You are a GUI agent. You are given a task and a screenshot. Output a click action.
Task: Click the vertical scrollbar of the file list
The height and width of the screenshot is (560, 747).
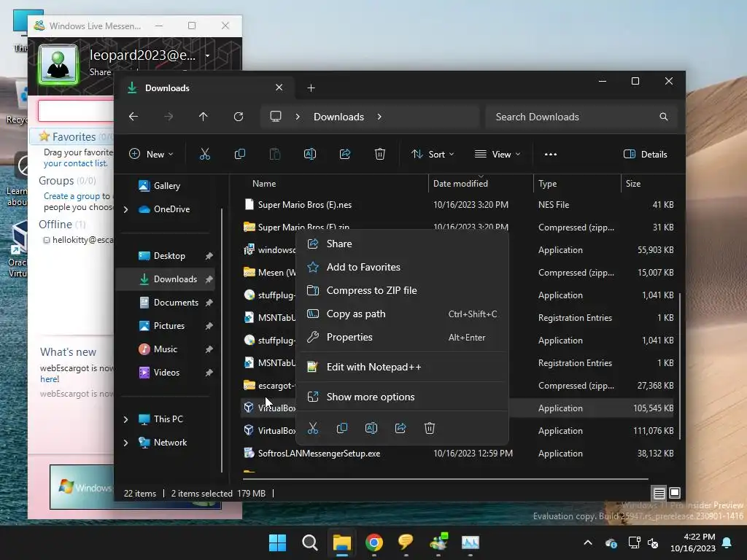pos(680,366)
